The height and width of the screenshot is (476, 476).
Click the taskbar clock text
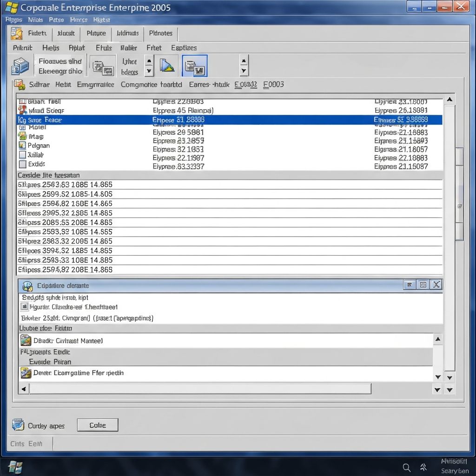tap(454, 466)
